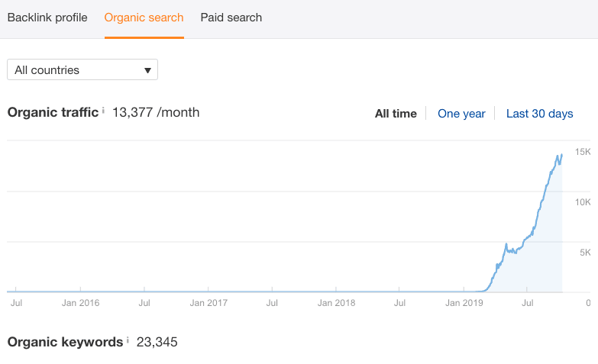The height and width of the screenshot is (364, 598).
Task: Click the 13,377 /month traffic value
Action: click(156, 112)
